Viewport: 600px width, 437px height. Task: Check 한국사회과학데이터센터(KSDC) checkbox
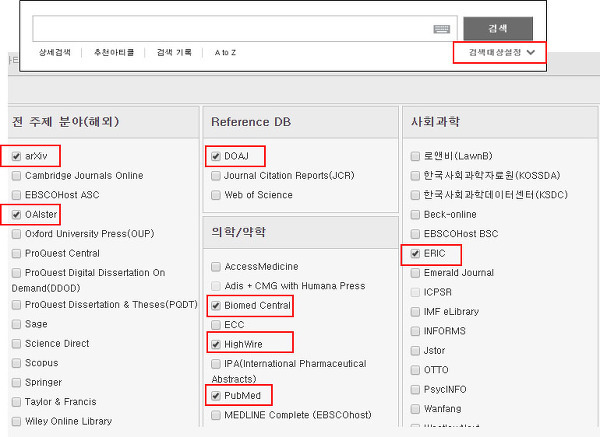(415, 195)
